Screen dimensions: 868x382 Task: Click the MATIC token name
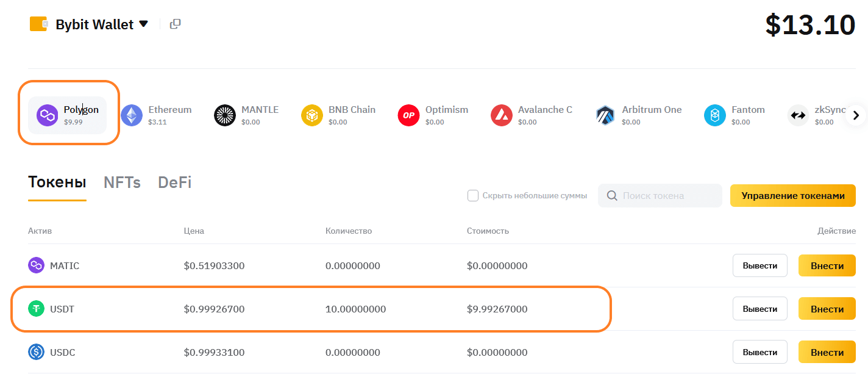[65, 266]
